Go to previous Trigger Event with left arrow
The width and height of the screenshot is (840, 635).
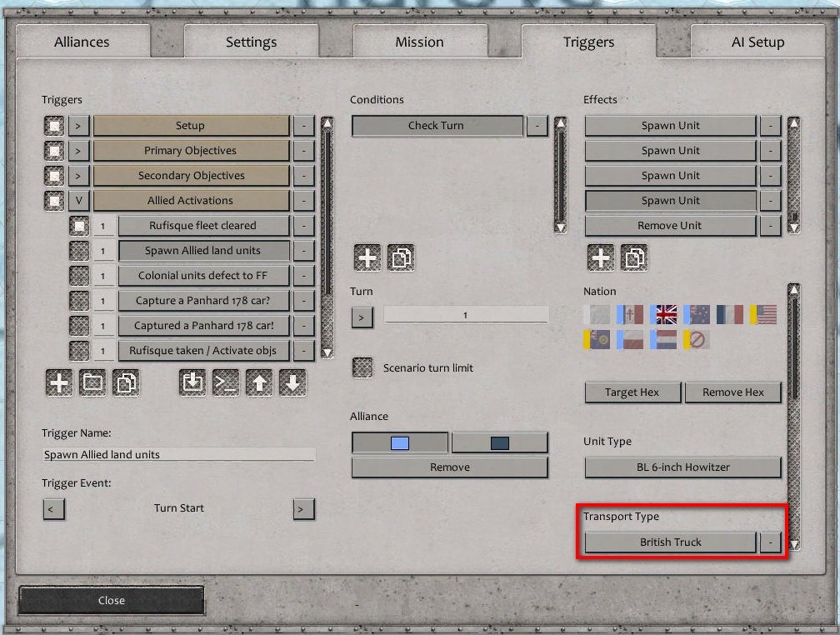point(53,509)
